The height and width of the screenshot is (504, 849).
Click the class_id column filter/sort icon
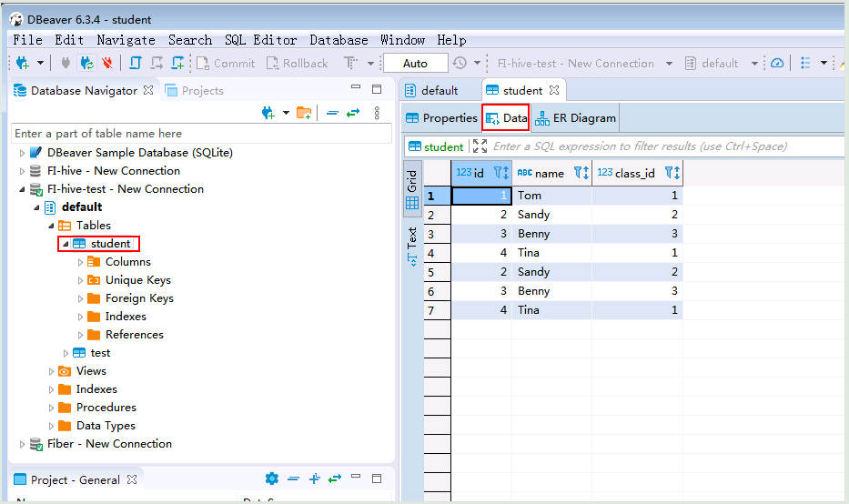click(672, 173)
